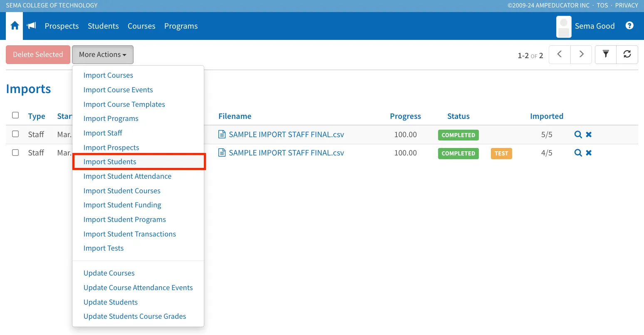Sort by the Filename column
The height and width of the screenshot is (335, 644).
click(x=235, y=116)
